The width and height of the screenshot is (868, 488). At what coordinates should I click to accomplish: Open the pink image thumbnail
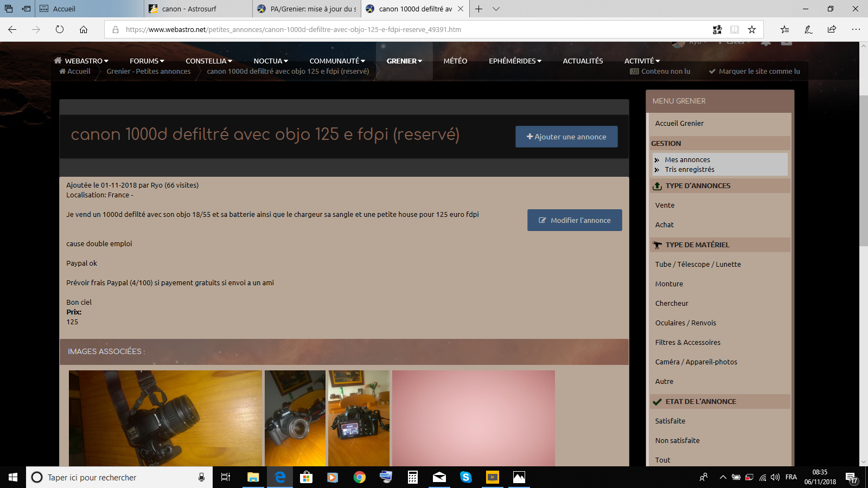(474, 418)
